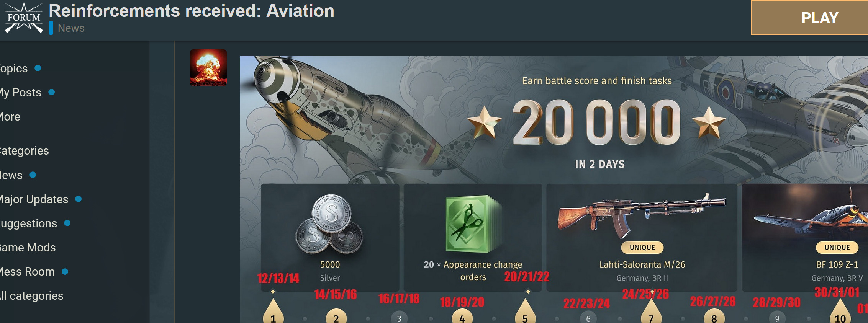Go to Major Updates category
The width and height of the screenshot is (868, 323).
tap(34, 199)
